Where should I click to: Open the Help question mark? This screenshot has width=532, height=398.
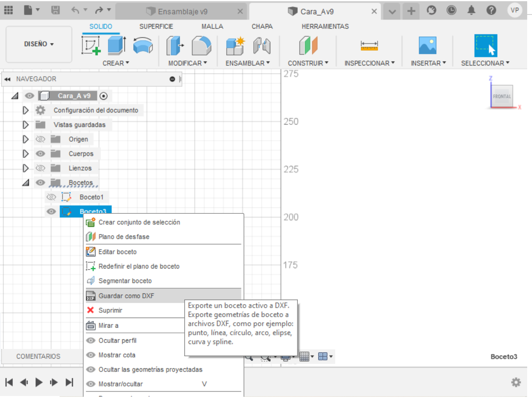[x=491, y=10]
